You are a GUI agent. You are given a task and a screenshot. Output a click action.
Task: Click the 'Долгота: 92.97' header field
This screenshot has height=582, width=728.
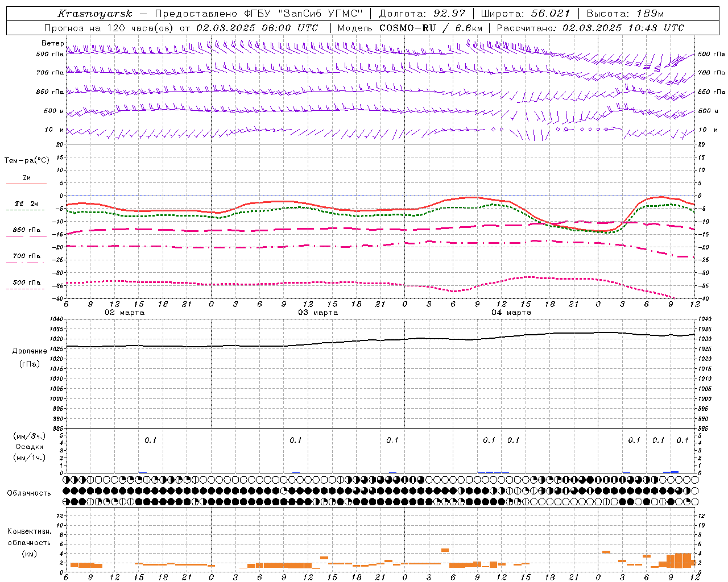click(422, 14)
